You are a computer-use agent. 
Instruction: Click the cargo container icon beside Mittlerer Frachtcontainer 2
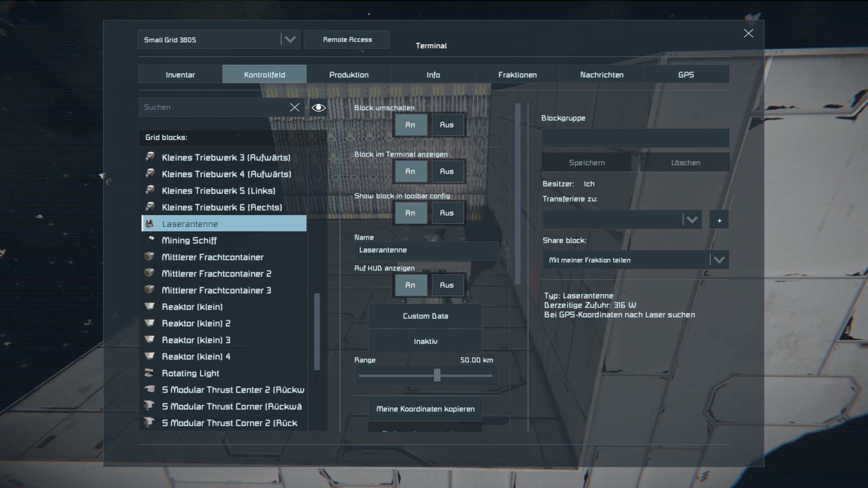click(x=149, y=273)
